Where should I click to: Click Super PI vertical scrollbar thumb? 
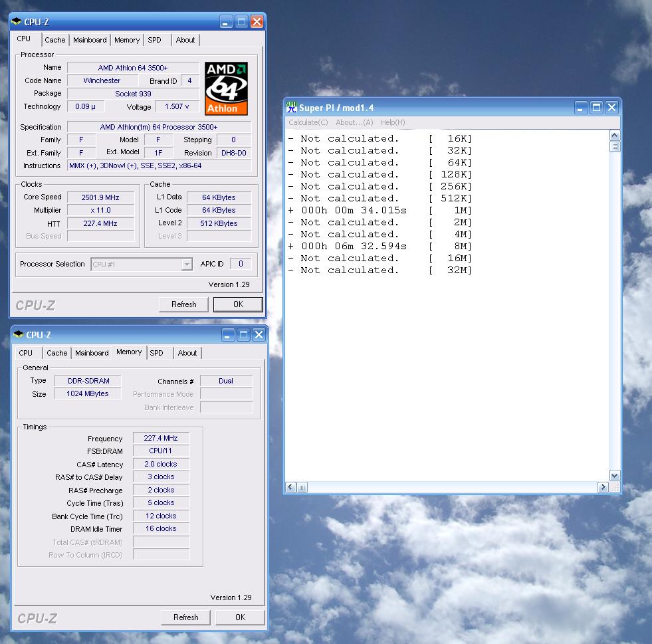(615, 146)
